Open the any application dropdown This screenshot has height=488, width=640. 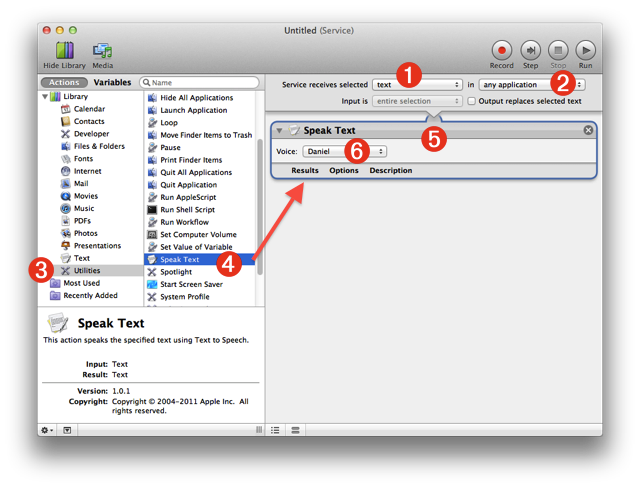(532, 85)
